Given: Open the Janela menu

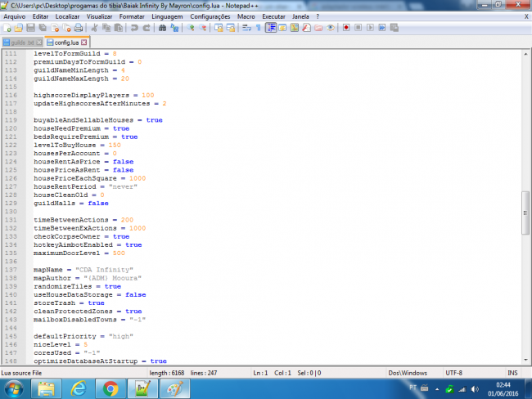Looking at the screenshot, I should pos(300,16).
